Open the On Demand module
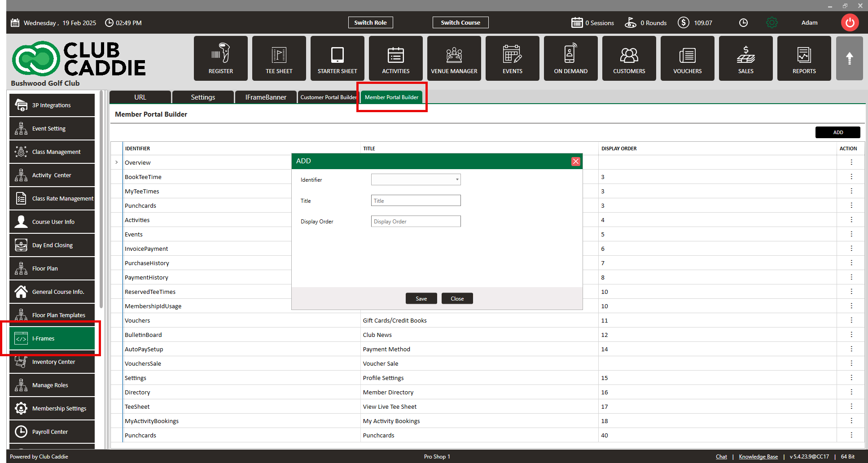 (571, 58)
